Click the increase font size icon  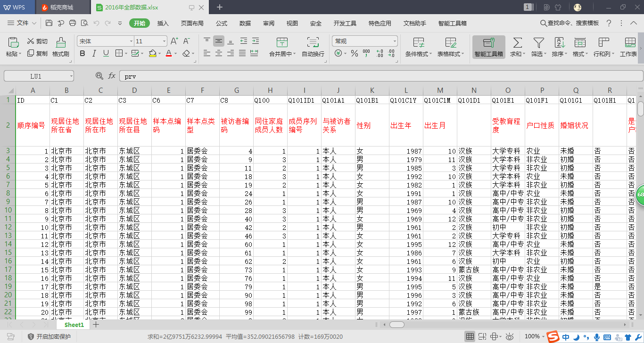pos(174,41)
